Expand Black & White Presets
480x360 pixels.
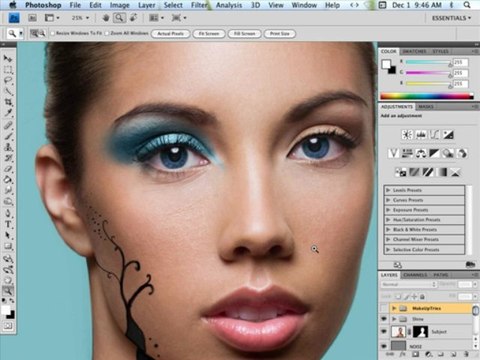coord(388,230)
